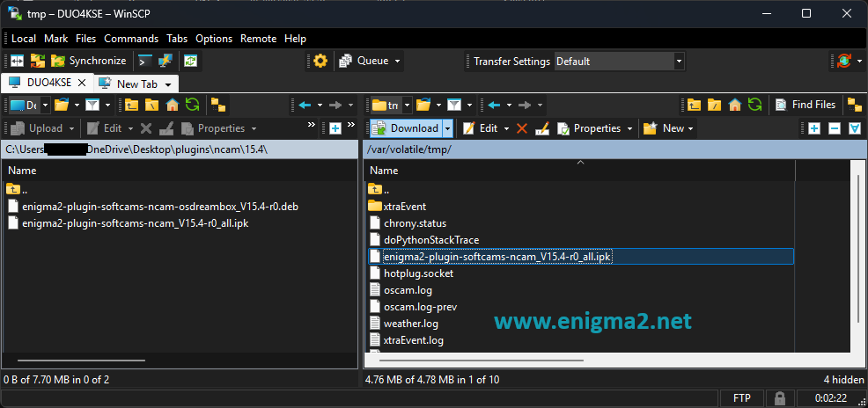This screenshot has width=868, height=408.
Task: Go to local parent directory icon
Action: click(x=131, y=105)
